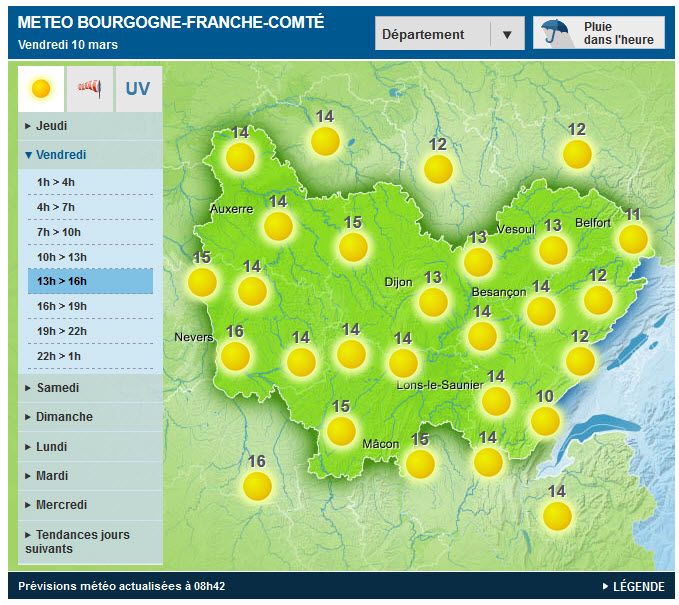Click the rain umbrella icon
679x605 pixels.
552,33
